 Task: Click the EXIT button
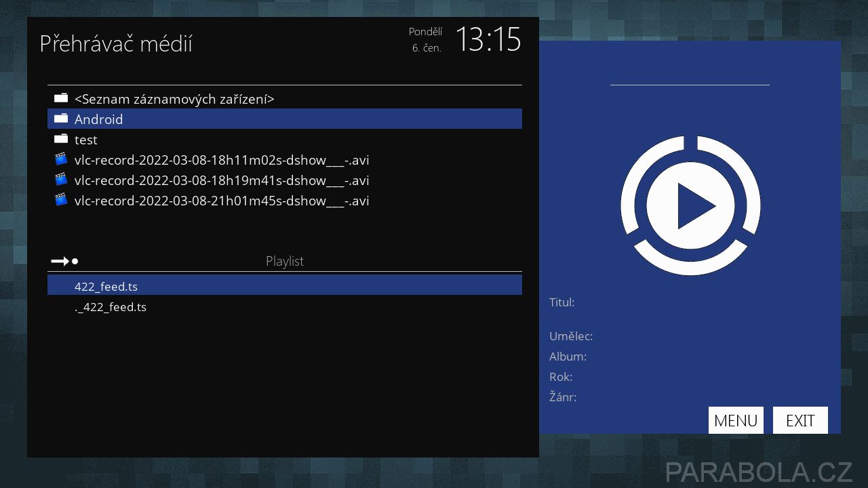[800, 420]
